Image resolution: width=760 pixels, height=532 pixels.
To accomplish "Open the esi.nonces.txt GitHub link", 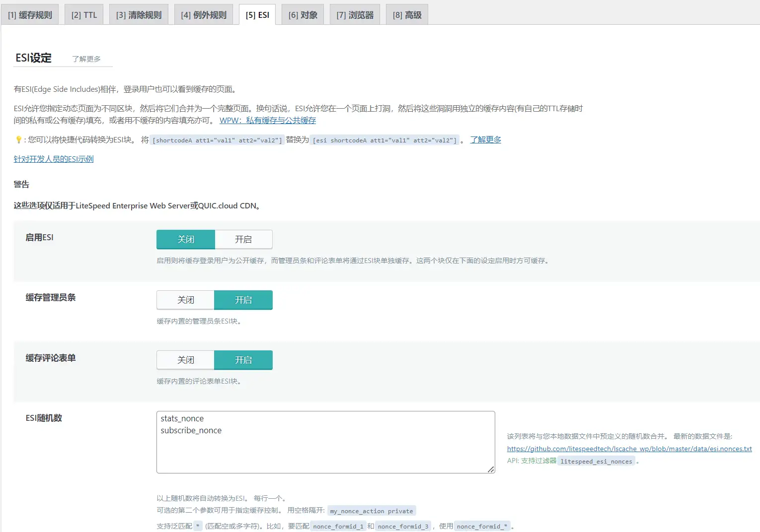I will point(629,449).
